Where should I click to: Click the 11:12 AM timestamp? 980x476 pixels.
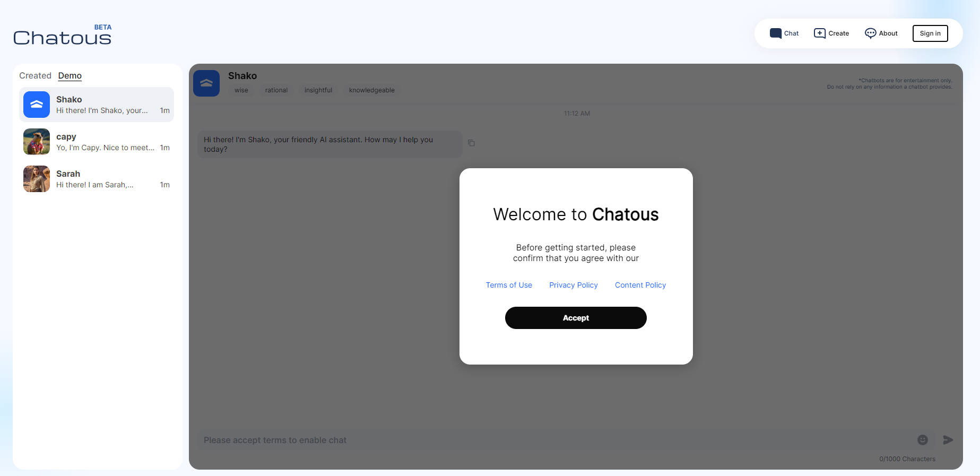coord(577,114)
